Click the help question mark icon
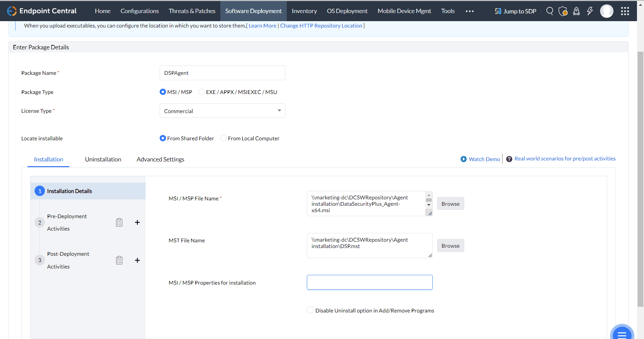 click(x=509, y=159)
